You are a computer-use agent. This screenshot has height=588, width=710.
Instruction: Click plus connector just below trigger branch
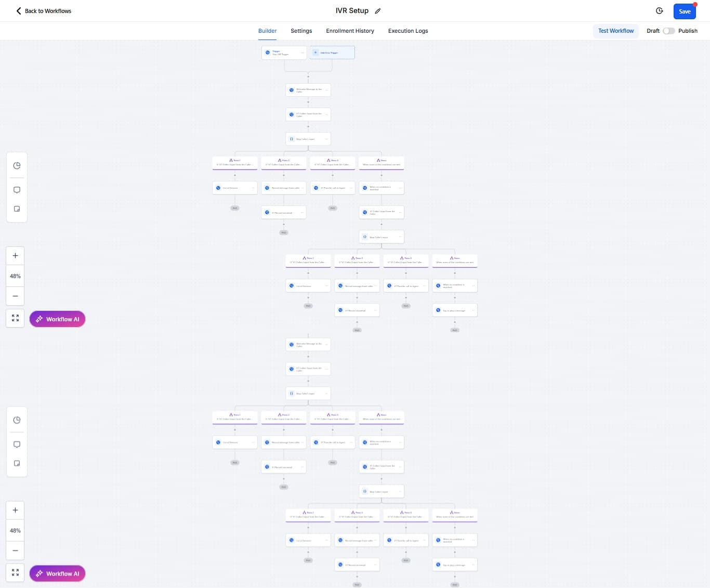[x=308, y=77]
